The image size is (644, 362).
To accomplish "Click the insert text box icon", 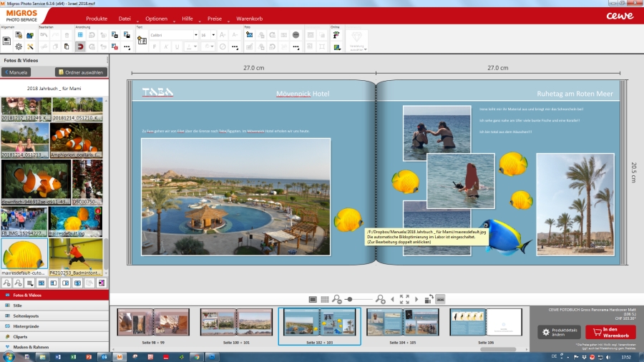I will [142, 40].
